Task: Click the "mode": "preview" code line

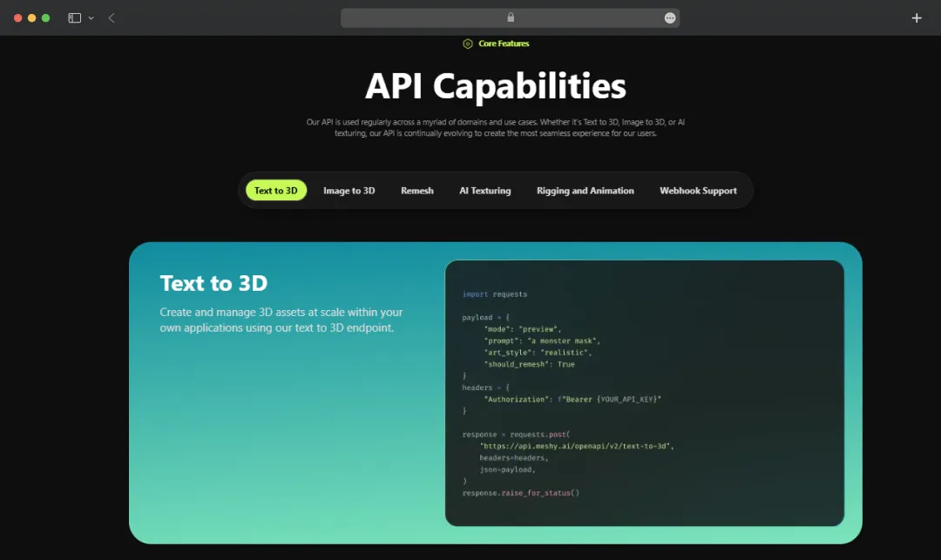Action: [x=523, y=328]
